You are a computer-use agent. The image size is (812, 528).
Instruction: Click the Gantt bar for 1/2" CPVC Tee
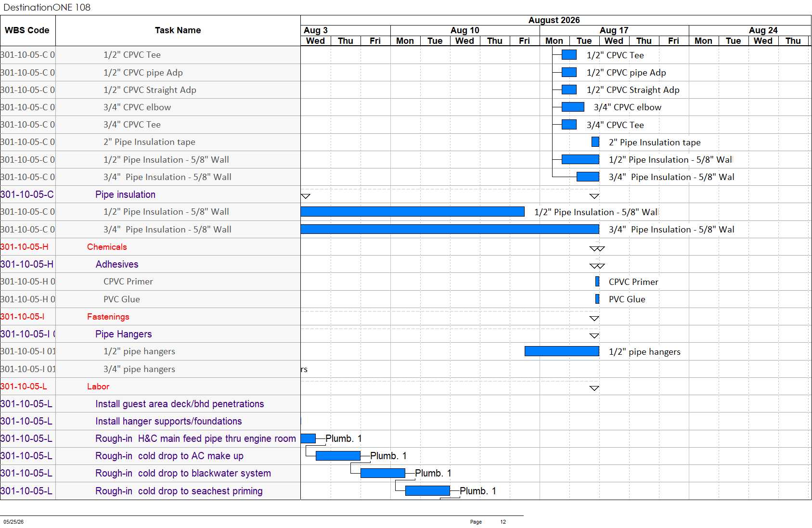pos(569,55)
